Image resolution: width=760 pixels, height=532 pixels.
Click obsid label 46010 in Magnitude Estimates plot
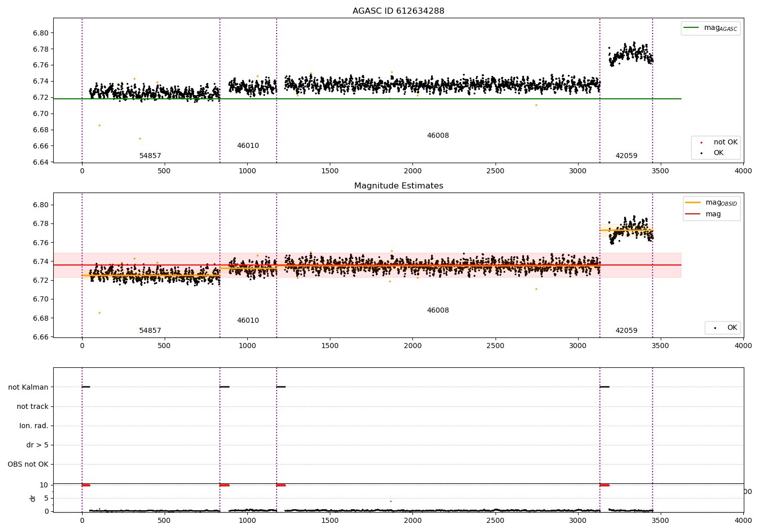[x=248, y=321]
